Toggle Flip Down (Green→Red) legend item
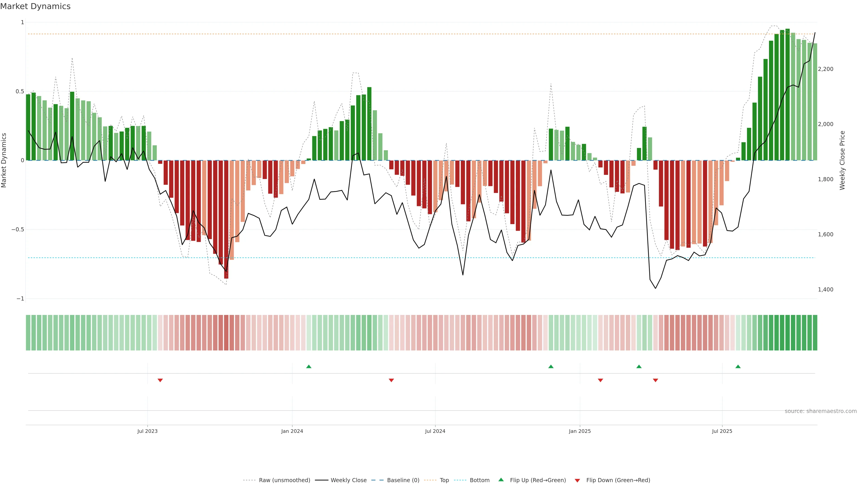The image size is (868, 488). 618,480
